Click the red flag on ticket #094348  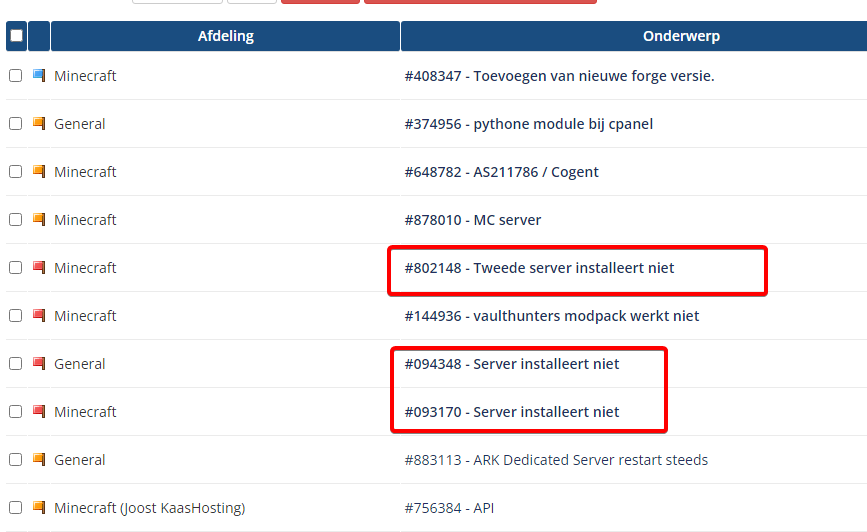39,364
